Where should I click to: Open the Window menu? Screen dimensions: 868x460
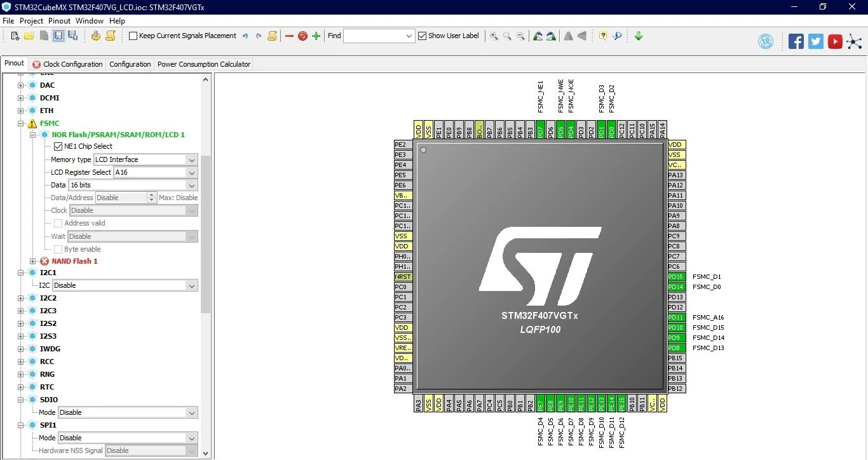pyautogui.click(x=90, y=21)
